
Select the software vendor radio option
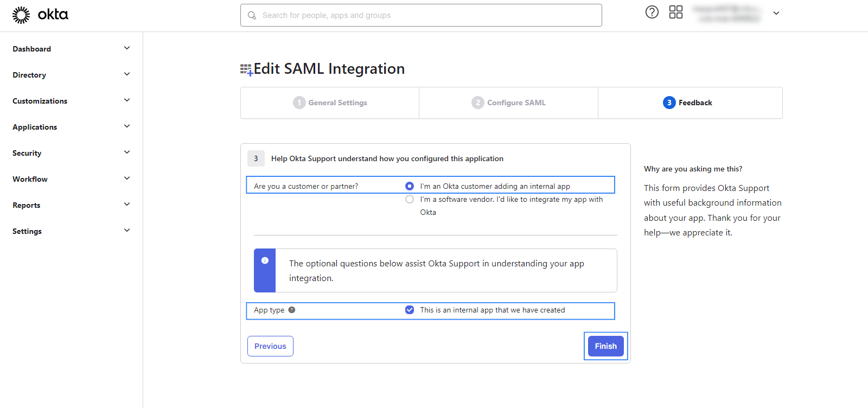click(410, 199)
